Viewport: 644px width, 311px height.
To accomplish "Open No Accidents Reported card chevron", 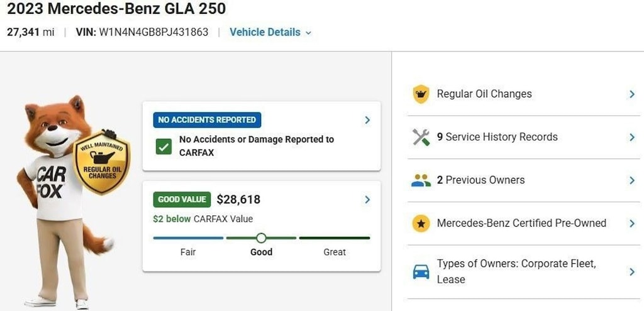I will [x=367, y=120].
